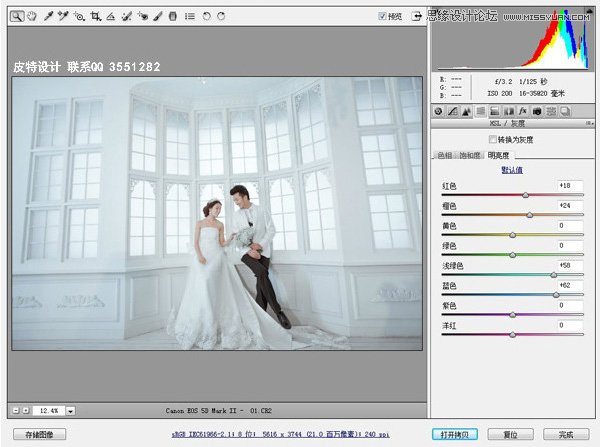Enable the 转换为灰度 checkbox
Screen dimensions: 600x447
click(491, 139)
